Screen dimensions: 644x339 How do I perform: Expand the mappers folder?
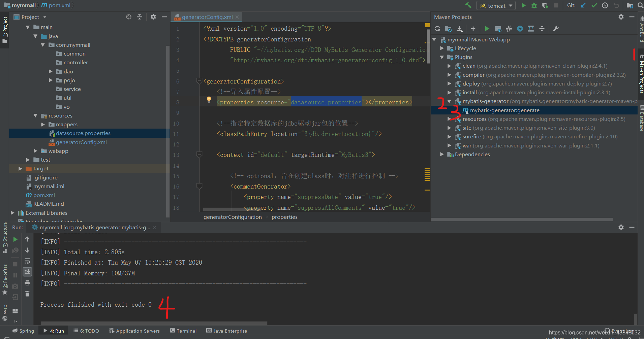coord(43,124)
